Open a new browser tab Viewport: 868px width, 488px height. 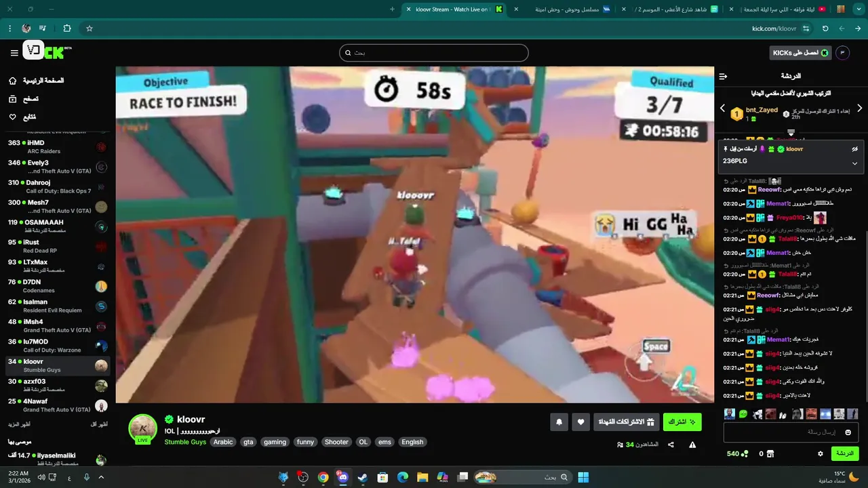click(x=392, y=9)
